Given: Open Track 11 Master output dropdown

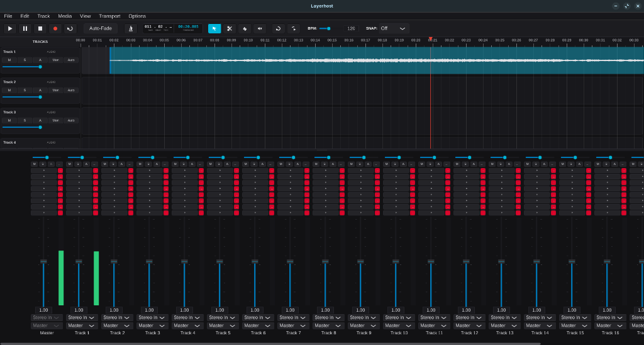Looking at the screenshot, I should pos(434,325).
